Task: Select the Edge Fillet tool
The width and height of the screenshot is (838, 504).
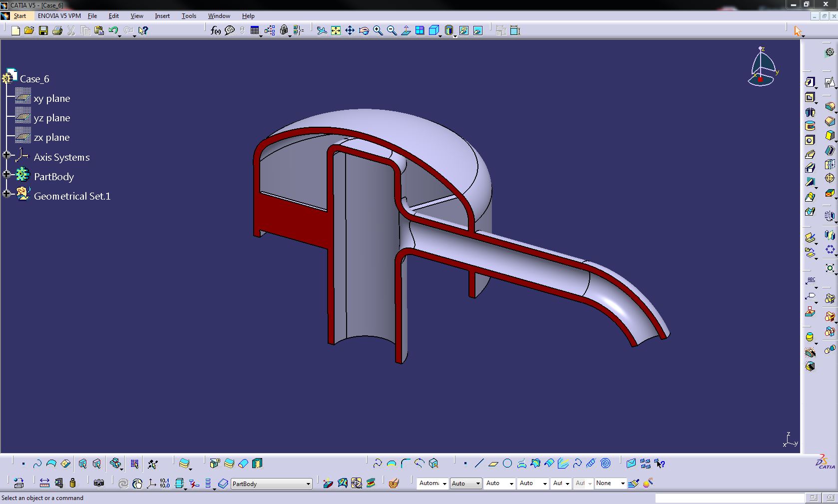Action: (830, 107)
